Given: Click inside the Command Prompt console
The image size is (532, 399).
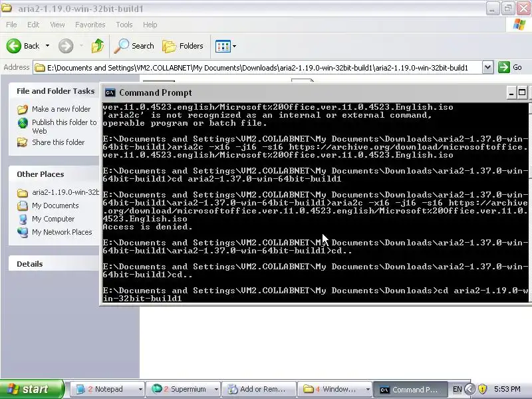Looking at the screenshot, I should [315, 202].
